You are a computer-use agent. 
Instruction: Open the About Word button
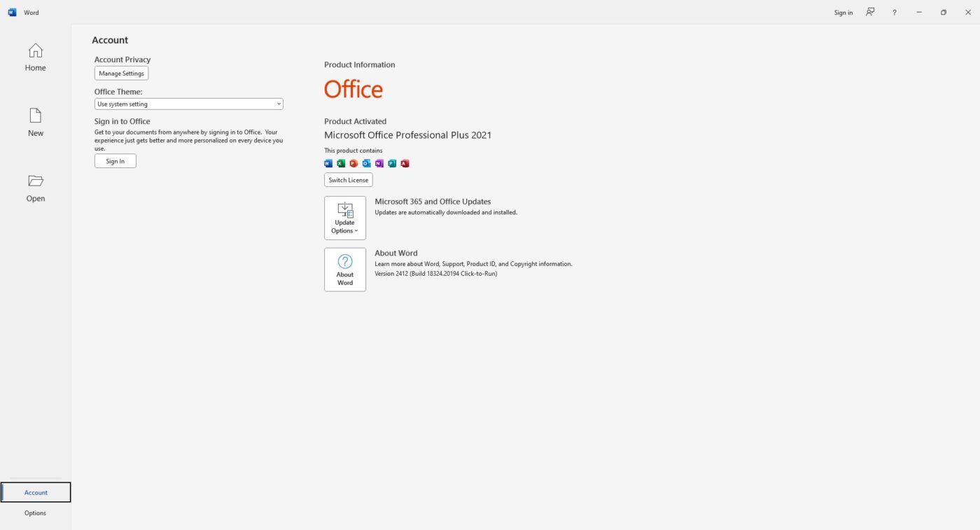[345, 270]
